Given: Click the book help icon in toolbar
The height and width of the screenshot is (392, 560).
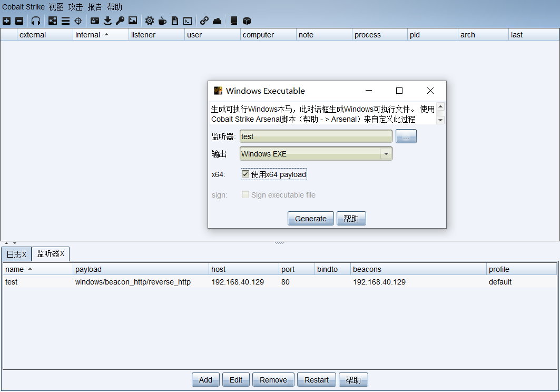Looking at the screenshot, I should (234, 21).
